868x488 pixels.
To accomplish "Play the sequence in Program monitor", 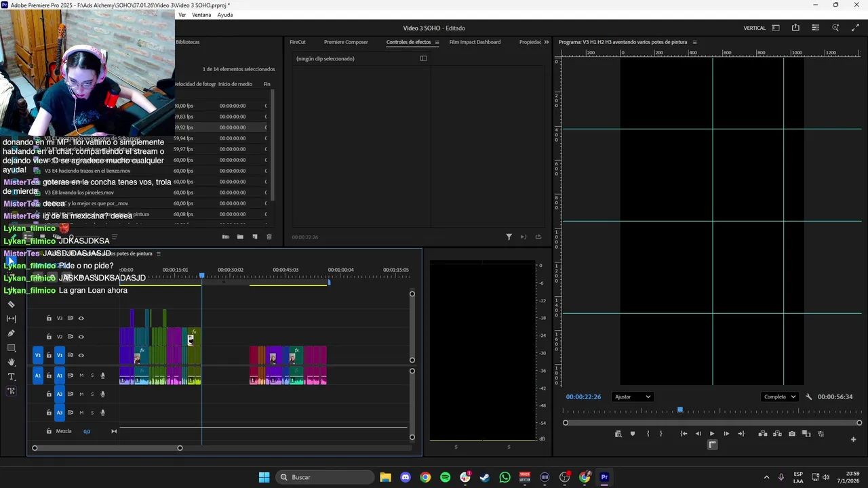I will pos(712,434).
